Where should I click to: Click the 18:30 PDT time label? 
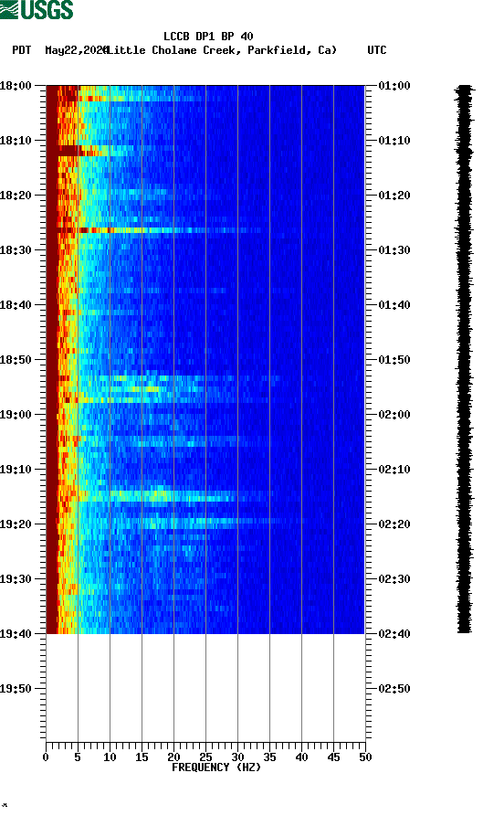(x=16, y=250)
